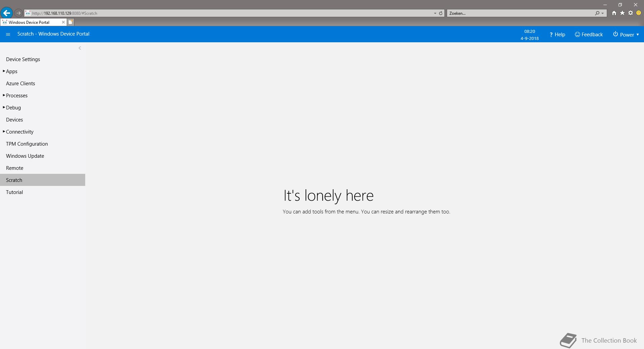
Task: Click the search magnifier icon
Action: [597, 13]
